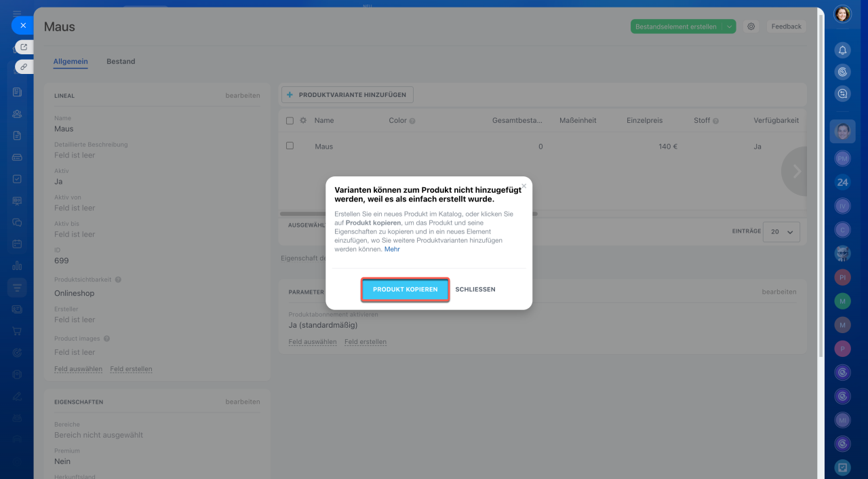Open the settings gear next to Feedback
The width and height of the screenshot is (868, 479).
(x=751, y=26)
